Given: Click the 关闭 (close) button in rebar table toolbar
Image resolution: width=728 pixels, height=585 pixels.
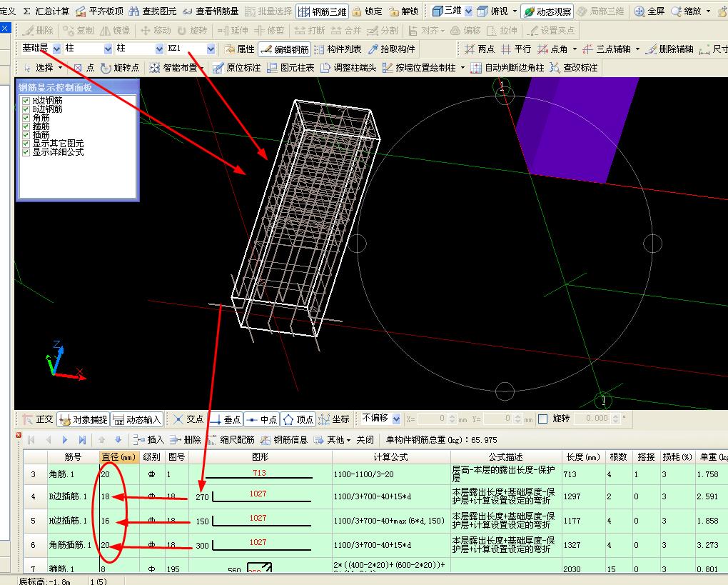Looking at the screenshot, I should (365, 440).
